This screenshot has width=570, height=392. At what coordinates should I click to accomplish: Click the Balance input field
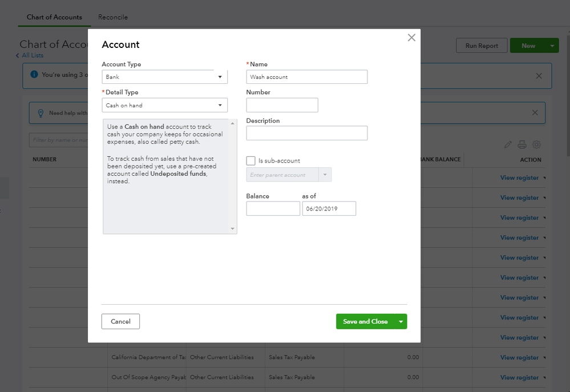(x=273, y=208)
